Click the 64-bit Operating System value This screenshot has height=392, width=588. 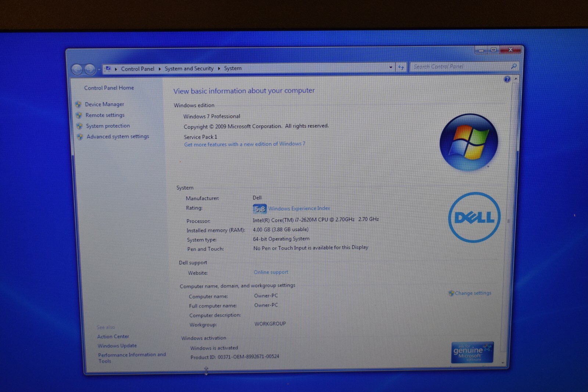click(x=281, y=239)
